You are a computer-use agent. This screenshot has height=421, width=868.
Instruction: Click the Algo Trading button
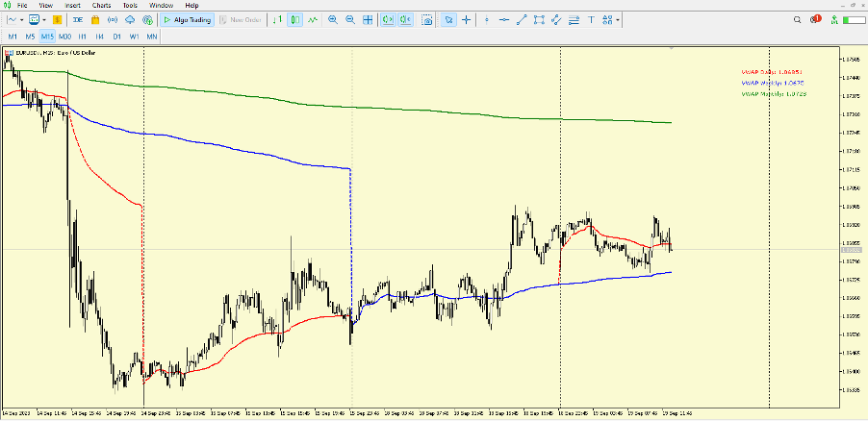pyautogui.click(x=187, y=19)
